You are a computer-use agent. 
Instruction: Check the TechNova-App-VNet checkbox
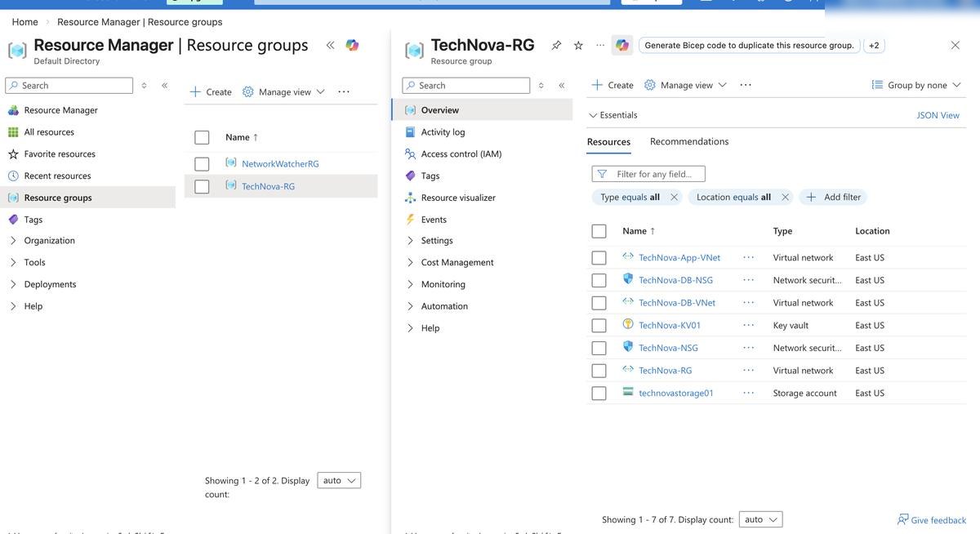tap(599, 257)
